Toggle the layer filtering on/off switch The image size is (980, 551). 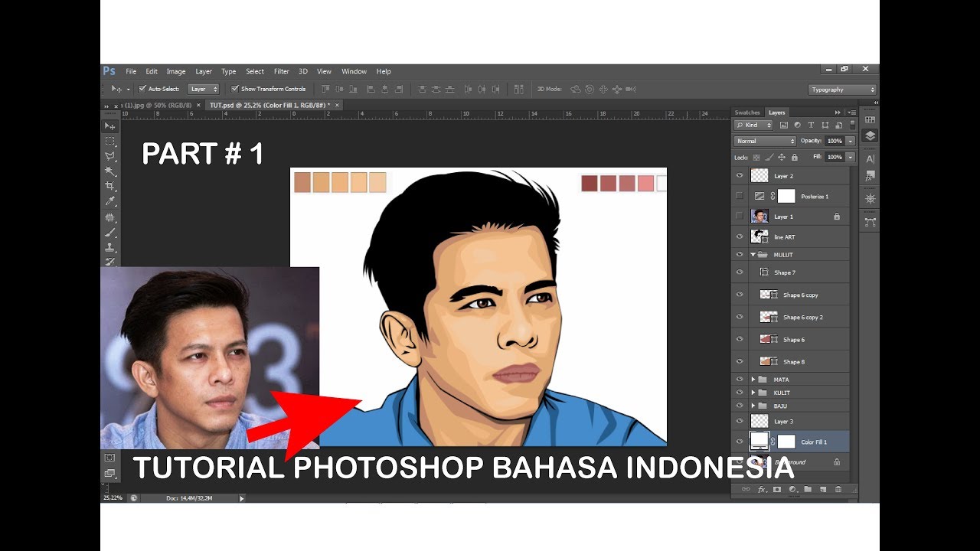click(x=852, y=125)
